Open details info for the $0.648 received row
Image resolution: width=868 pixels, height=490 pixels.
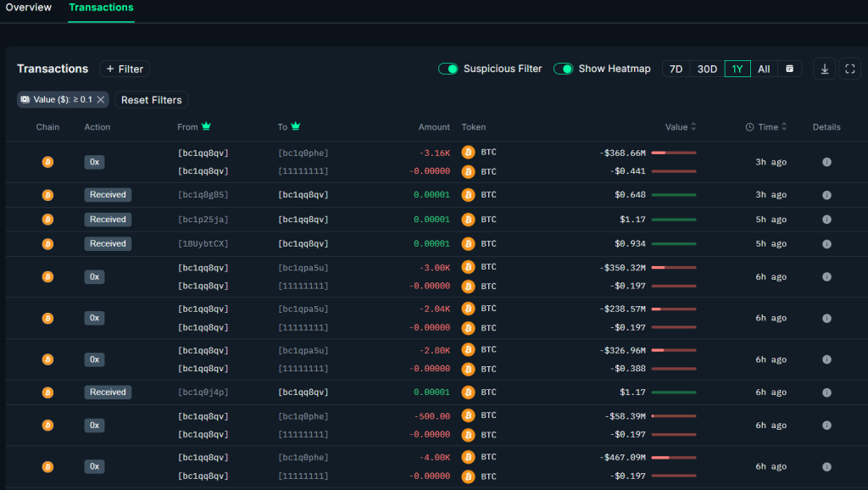[x=826, y=195]
